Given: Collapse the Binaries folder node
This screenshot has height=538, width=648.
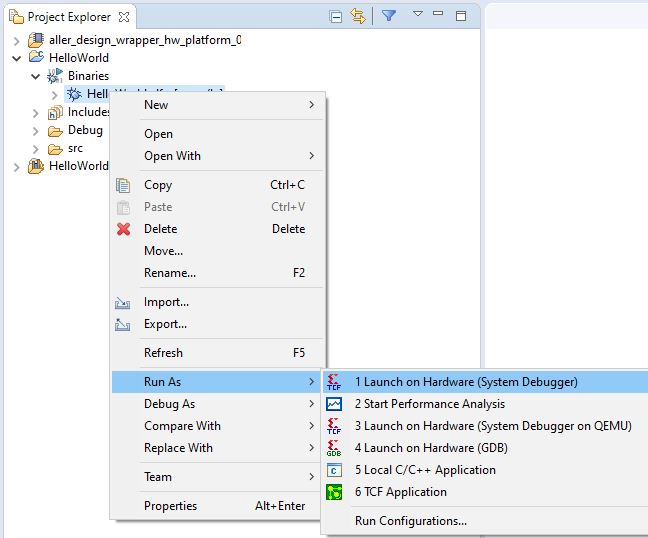Looking at the screenshot, I should click(x=36, y=76).
